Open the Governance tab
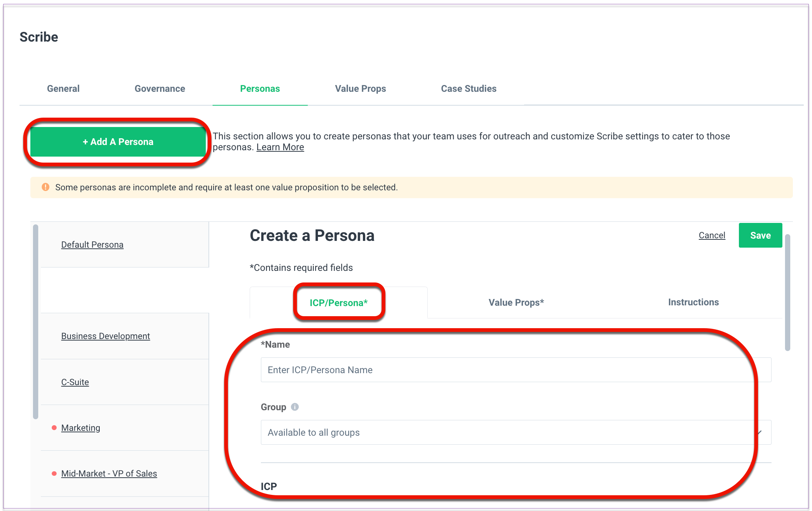 (160, 89)
